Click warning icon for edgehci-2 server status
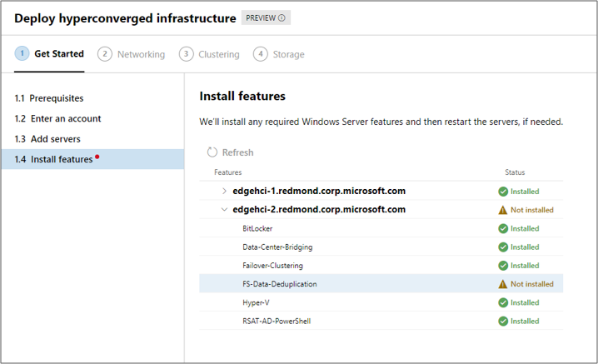 [x=503, y=210]
